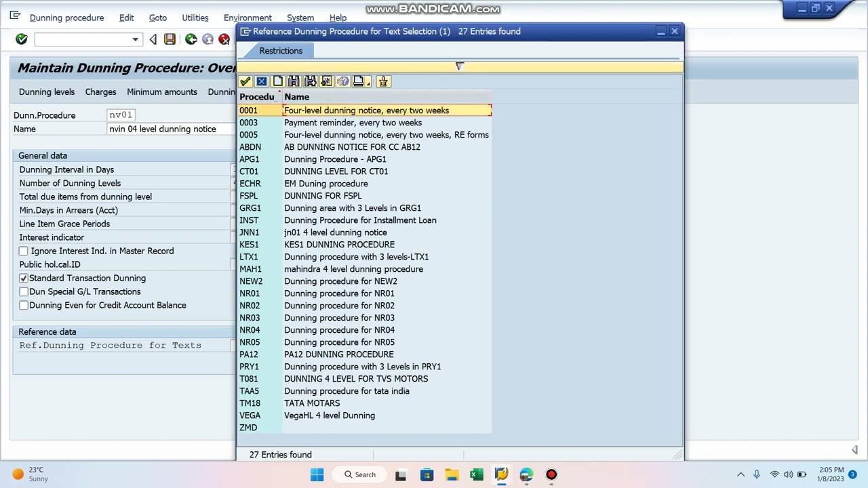Click the taskbar Search box
This screenshot has width=868, height=488.
[360, 474]
